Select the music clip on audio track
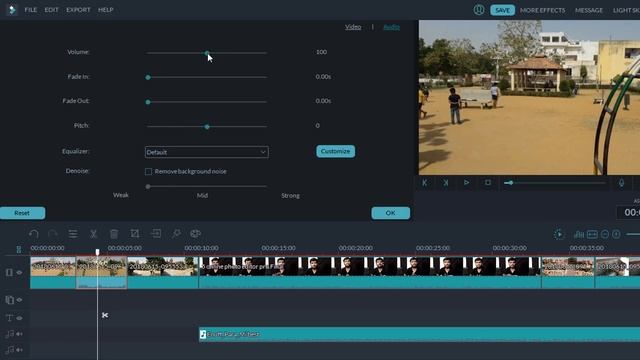Viewport: 640px width, 360px height. pos(419,334)
